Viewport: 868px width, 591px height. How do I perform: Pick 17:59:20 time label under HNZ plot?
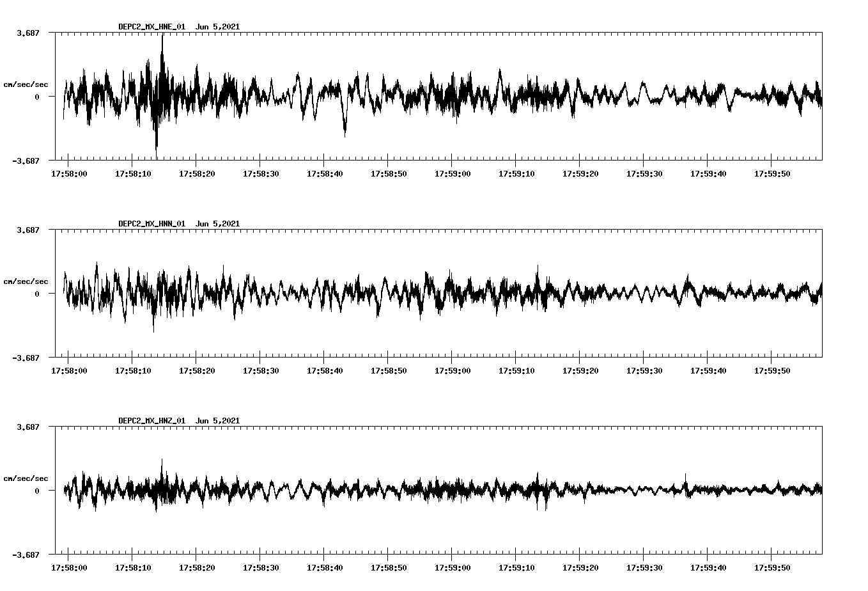click(x=580, y=567)
